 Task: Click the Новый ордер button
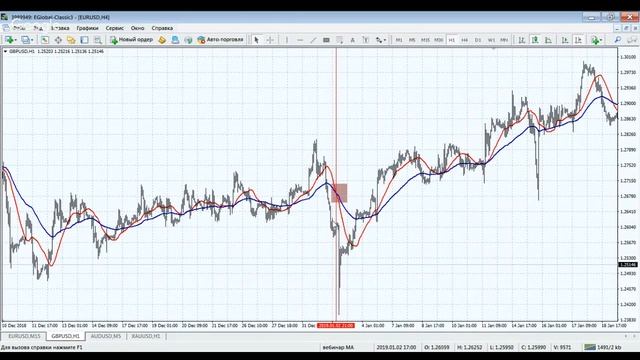(131, 40)
